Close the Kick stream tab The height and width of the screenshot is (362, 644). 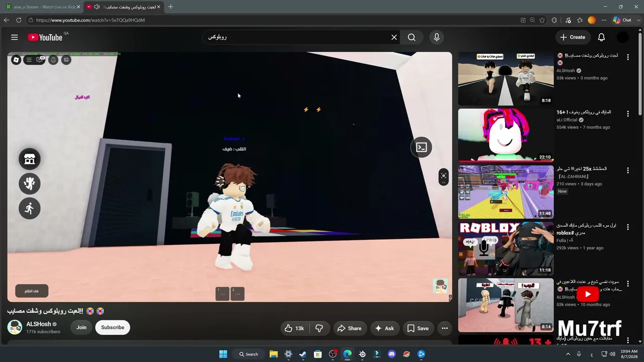pyautogui.click(x=78, y=7)
